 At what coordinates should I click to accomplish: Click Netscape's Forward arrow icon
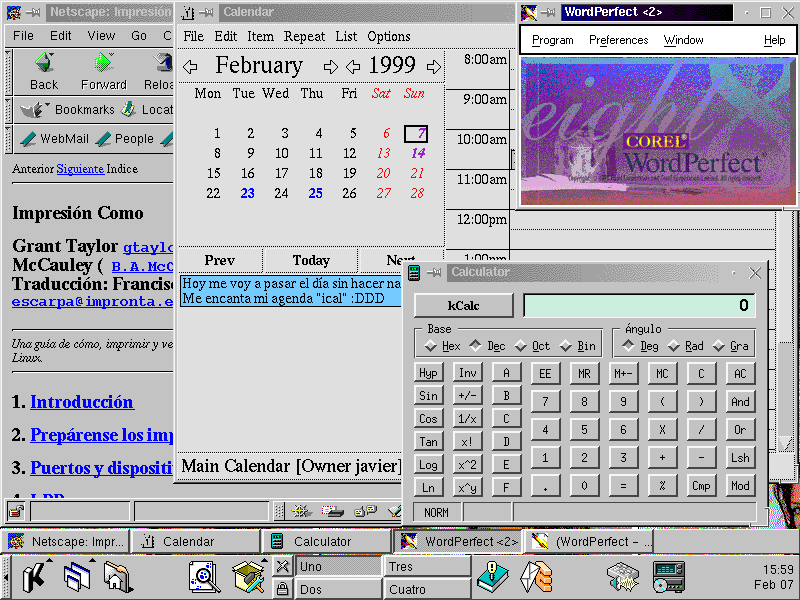click(103, 64)
